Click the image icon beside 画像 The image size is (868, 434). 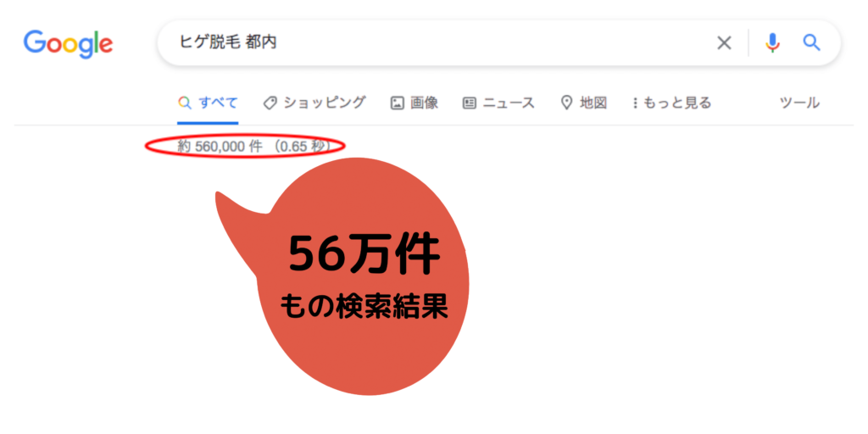[x=397, y=103]
